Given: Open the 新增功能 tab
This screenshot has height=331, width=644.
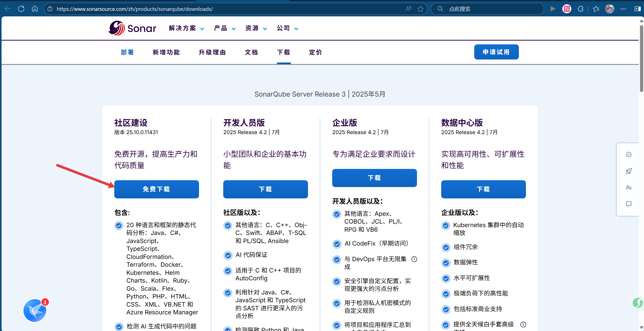Looking at the screenshot, I should [166, 52].
